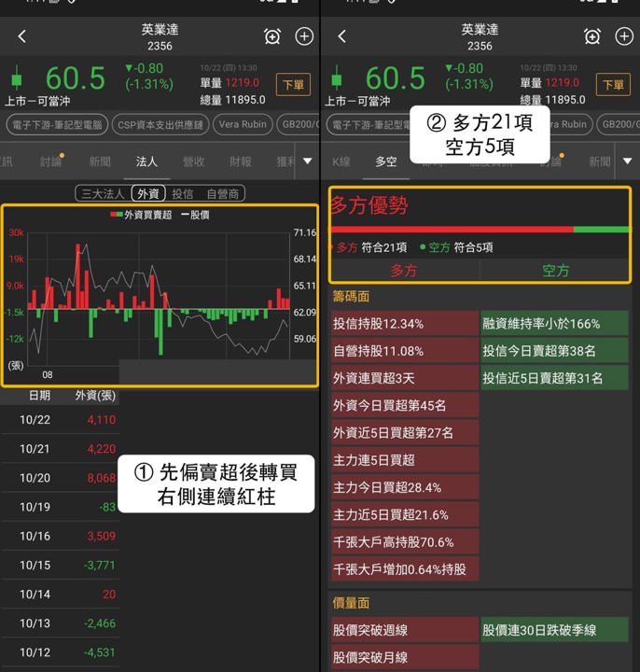The width and height of the screenshot is (640, 672).
Task: Expand tab list arrow in right screen
Action: pos(628,161)
